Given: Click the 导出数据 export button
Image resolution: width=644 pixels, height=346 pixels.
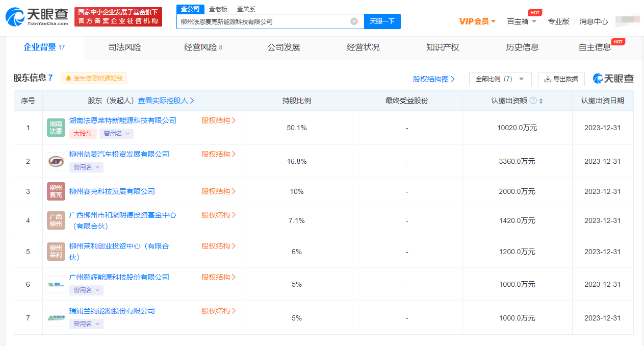Looking at the screenshot, I should (x=561, y=79).
